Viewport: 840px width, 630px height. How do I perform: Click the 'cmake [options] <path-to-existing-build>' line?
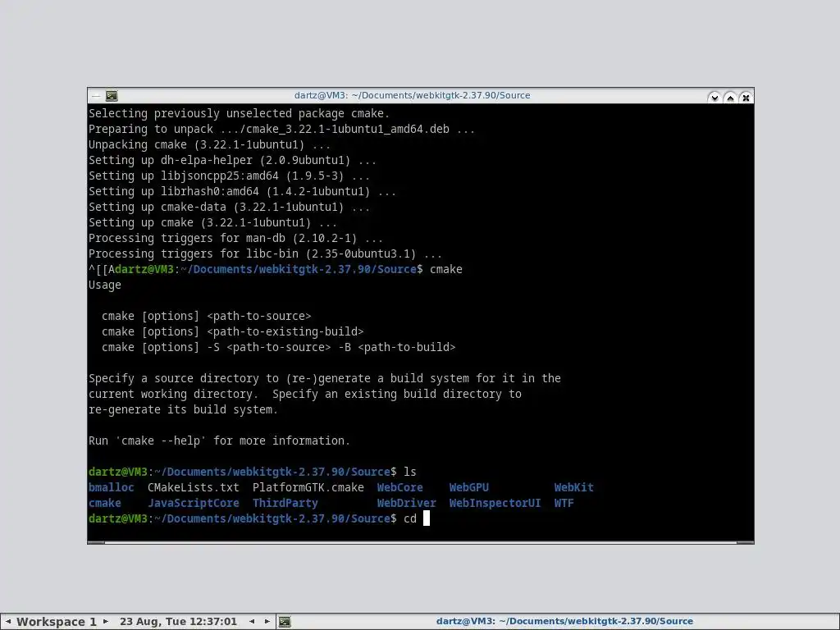point(232,331)
